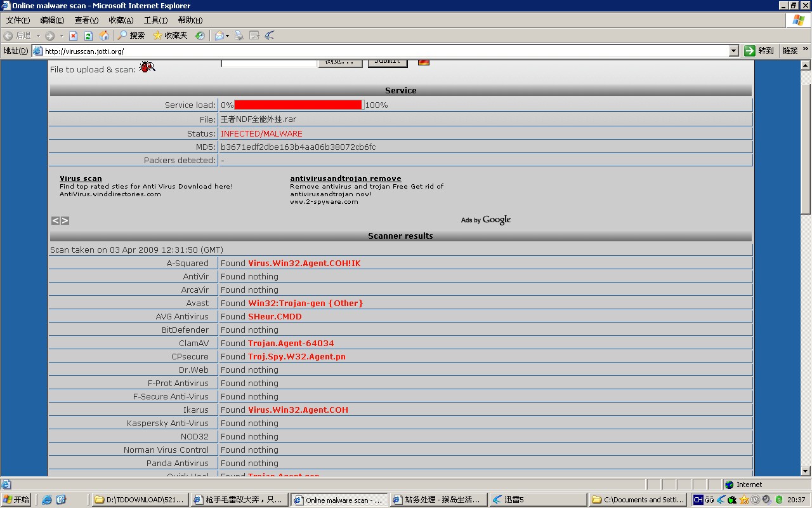Click the address bar URL field
812x508 pixels.
click(x=386, y=51)
